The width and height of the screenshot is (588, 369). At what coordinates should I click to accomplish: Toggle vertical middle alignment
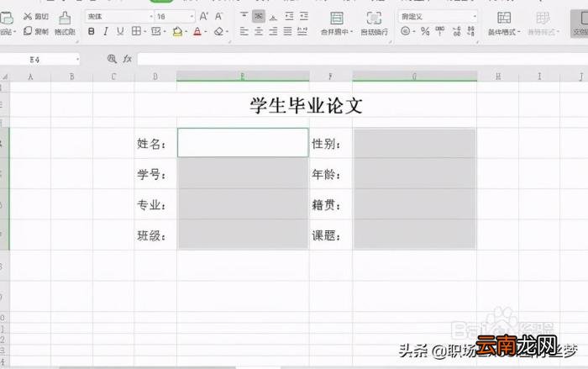coord(259,16)
